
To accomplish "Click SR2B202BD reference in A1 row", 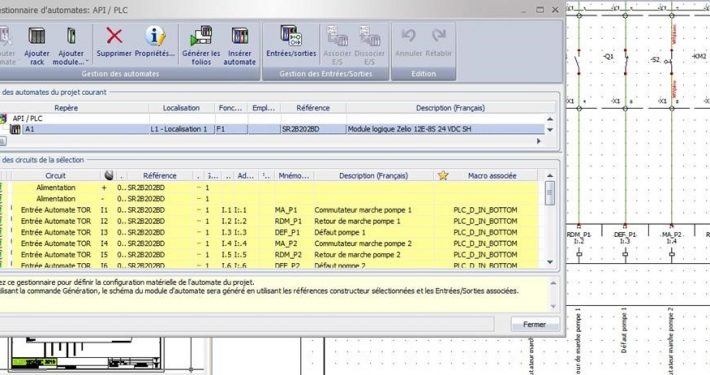I will [x=301, y=129].
